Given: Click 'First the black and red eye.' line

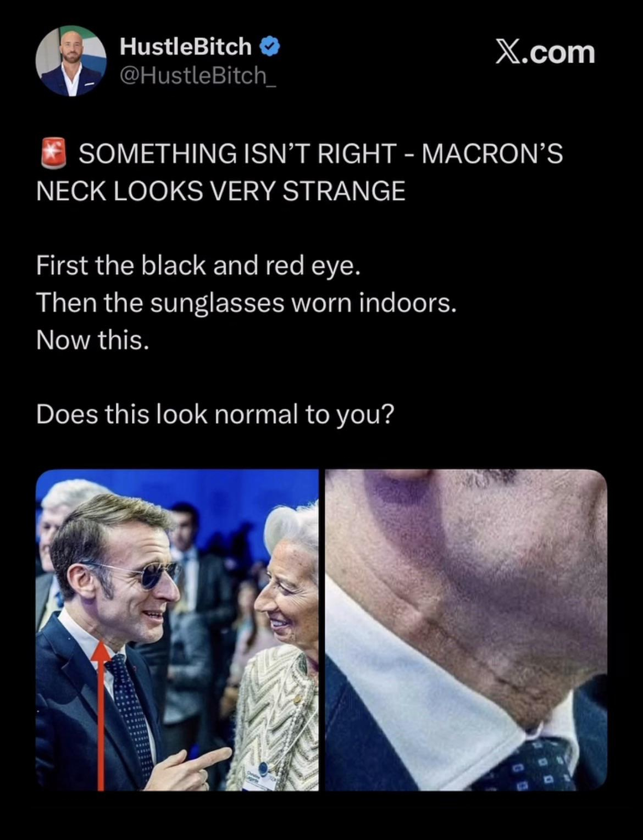Looking at the screenshot, I should (x=198, y=265).
